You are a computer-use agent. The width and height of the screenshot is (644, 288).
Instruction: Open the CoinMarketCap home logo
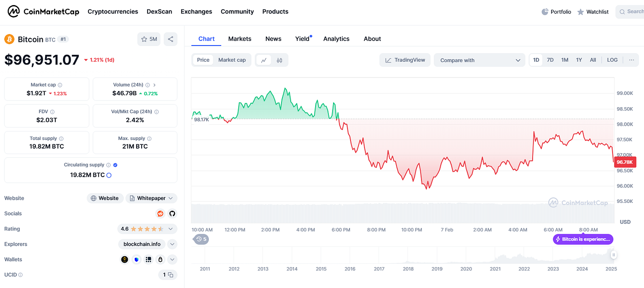(44, 12)
